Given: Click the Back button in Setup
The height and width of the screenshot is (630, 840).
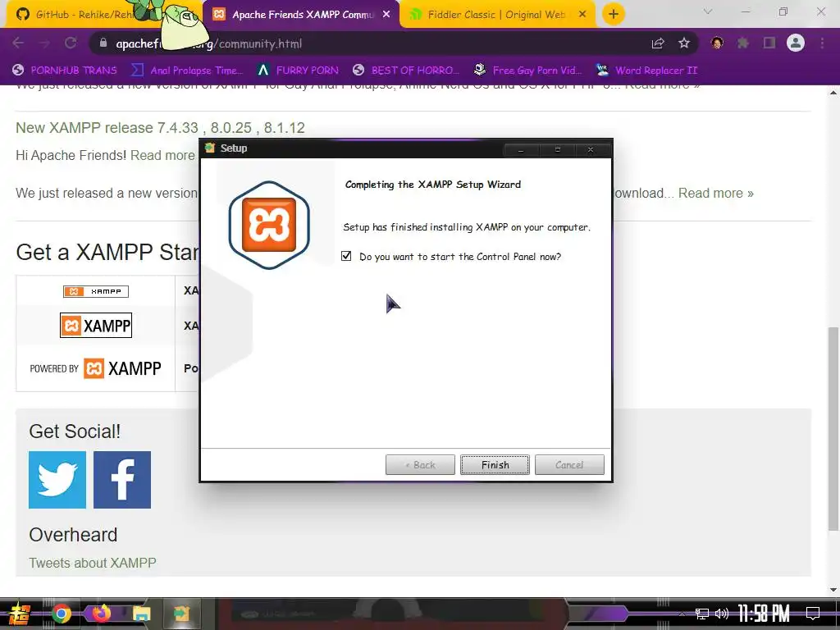Looking at the screenshot, I should (420, 464).
